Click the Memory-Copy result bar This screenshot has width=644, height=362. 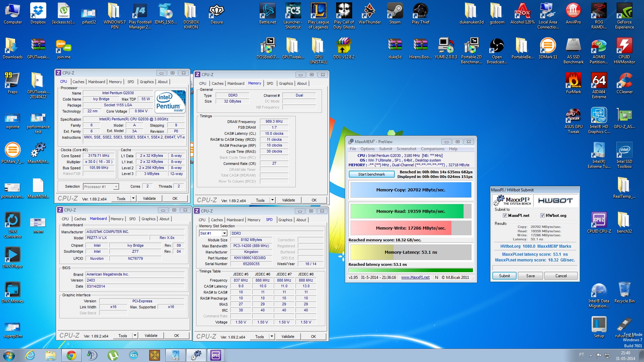(x=411, y=190)
